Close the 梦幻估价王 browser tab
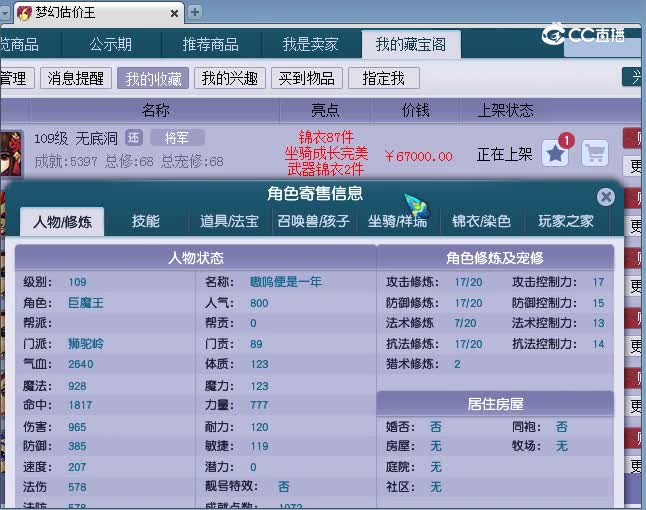Viewport: 646px width, 510px height. (x=174, y=14)
